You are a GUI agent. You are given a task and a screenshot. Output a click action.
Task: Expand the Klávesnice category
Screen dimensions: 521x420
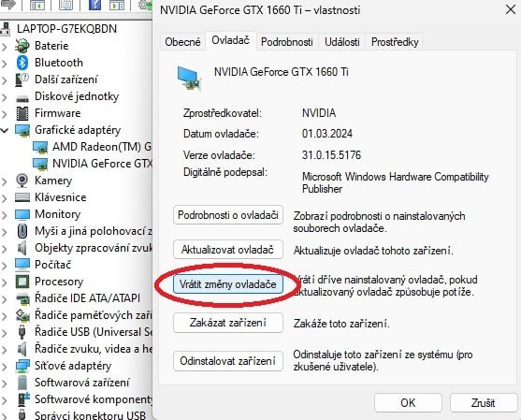click(5, 197)
